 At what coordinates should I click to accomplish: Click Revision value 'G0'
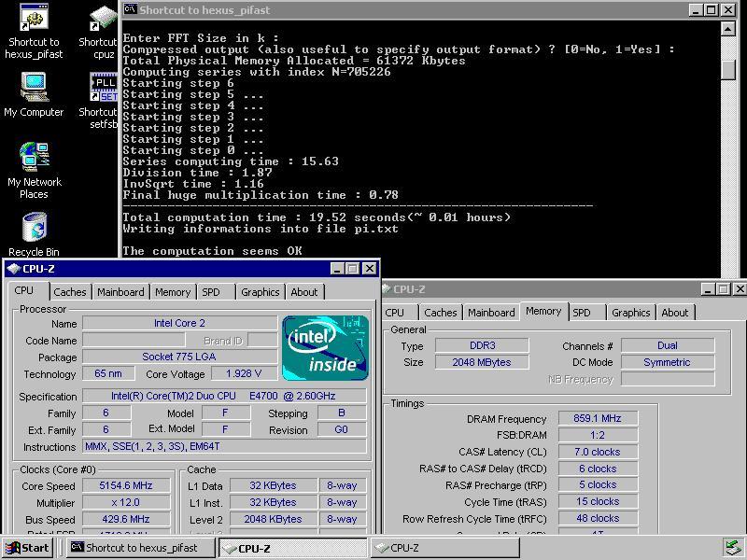click(342, 429)
